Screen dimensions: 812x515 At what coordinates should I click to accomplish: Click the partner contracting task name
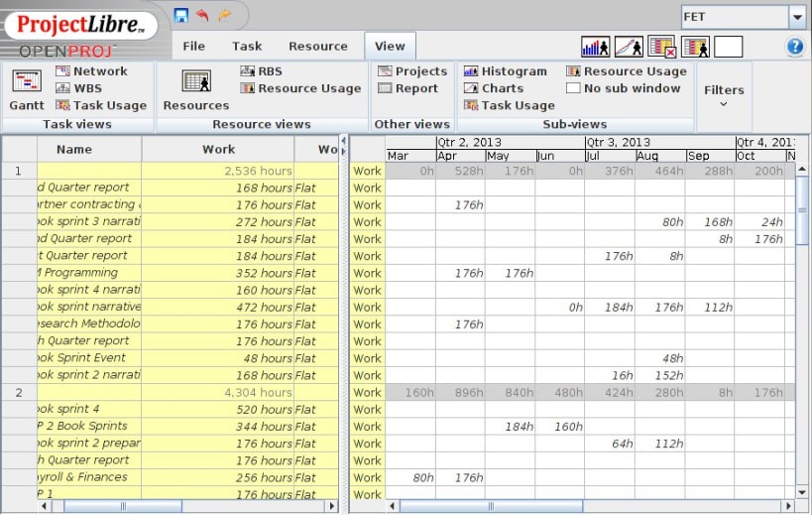89,204
